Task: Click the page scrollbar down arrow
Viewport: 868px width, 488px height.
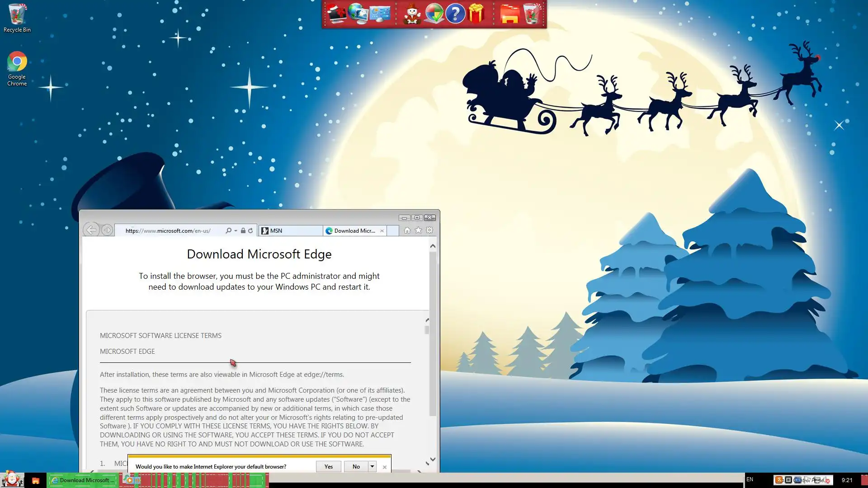Action: 433,459
